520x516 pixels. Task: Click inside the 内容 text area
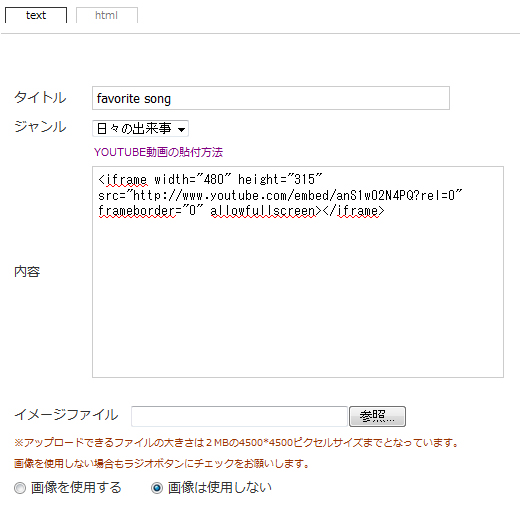coord(298,272)
